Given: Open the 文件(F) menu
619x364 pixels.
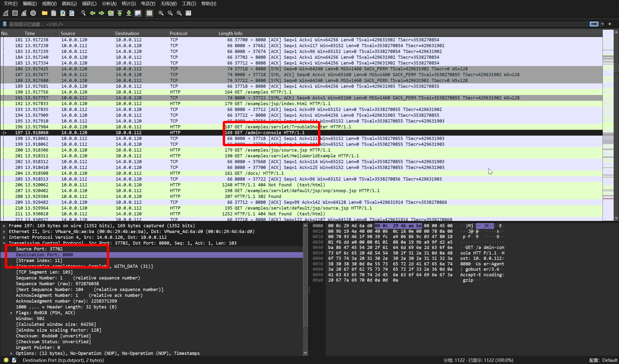Looking at the screenshot, I should coord(11,3).
